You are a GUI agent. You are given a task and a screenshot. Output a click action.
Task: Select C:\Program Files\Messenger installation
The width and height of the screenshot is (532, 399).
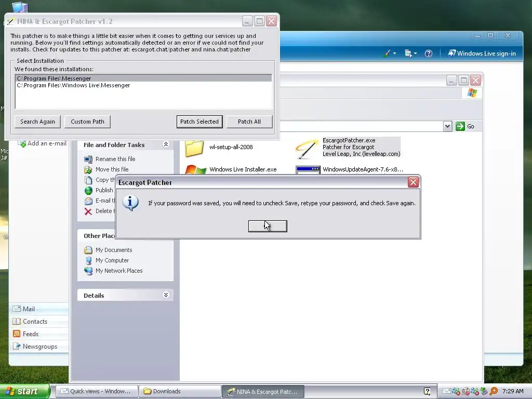click(x=143, y=78)
